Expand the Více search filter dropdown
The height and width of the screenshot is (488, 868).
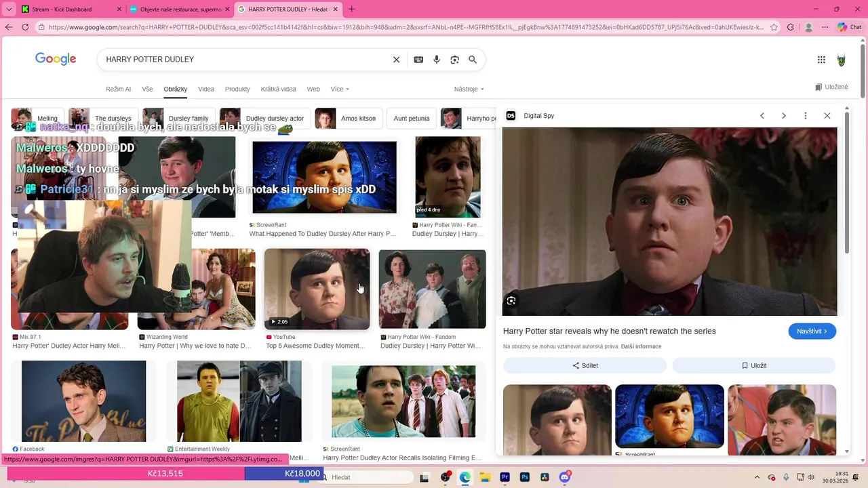[x=340, y=89]
